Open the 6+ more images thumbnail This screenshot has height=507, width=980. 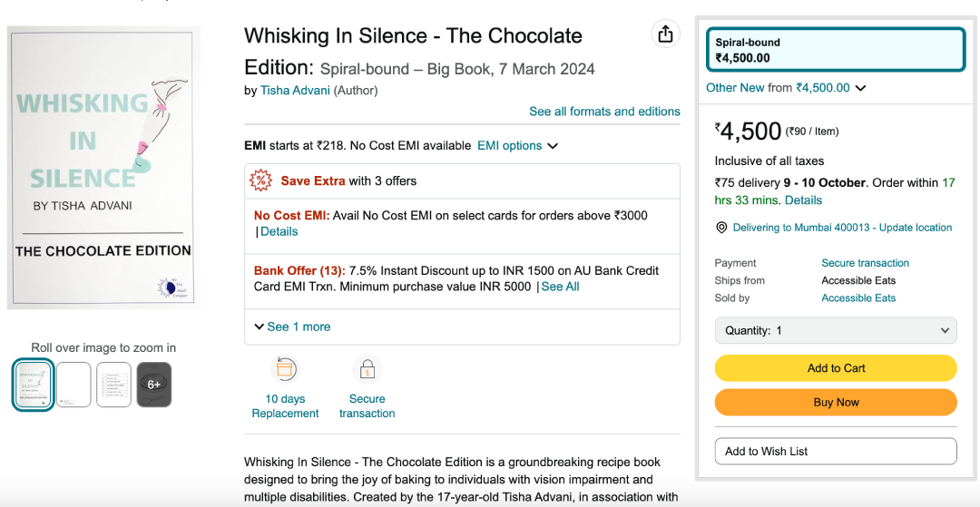(153, 385)
